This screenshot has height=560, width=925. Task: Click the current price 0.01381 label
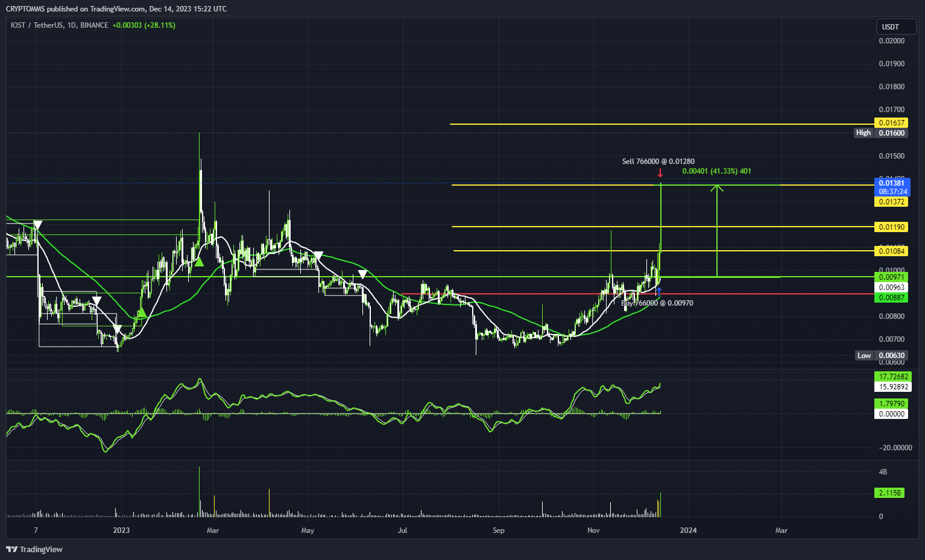[x=892, y=183]
